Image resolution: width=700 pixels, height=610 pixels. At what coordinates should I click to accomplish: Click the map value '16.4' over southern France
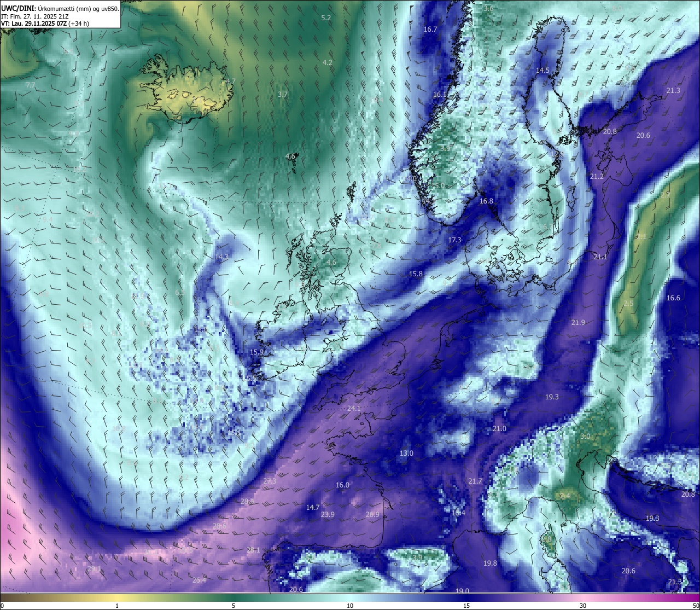[x=458, y=513]
